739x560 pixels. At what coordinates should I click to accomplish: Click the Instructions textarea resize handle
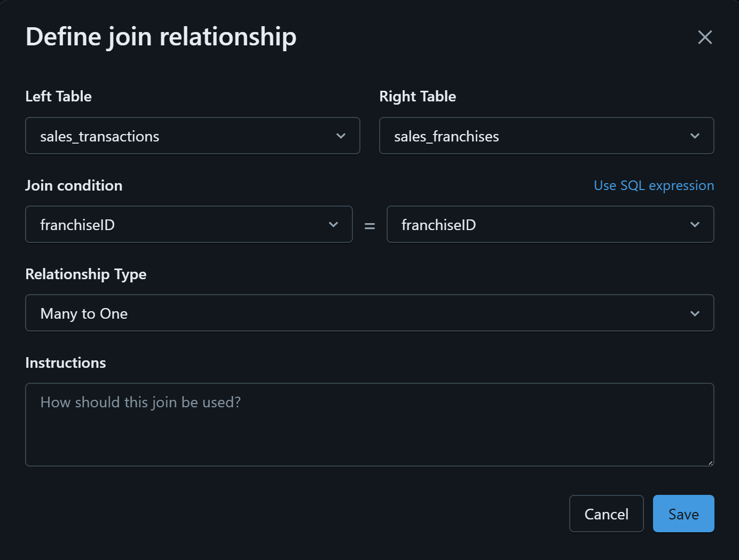[710, 463]
